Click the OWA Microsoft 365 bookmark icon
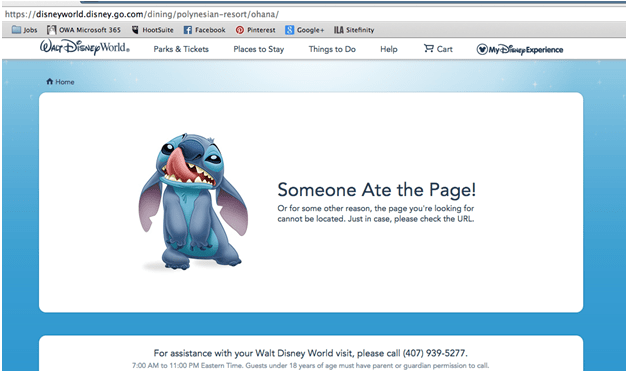The width and height of the screenshot is (627, 371). [x=51, y=30]
